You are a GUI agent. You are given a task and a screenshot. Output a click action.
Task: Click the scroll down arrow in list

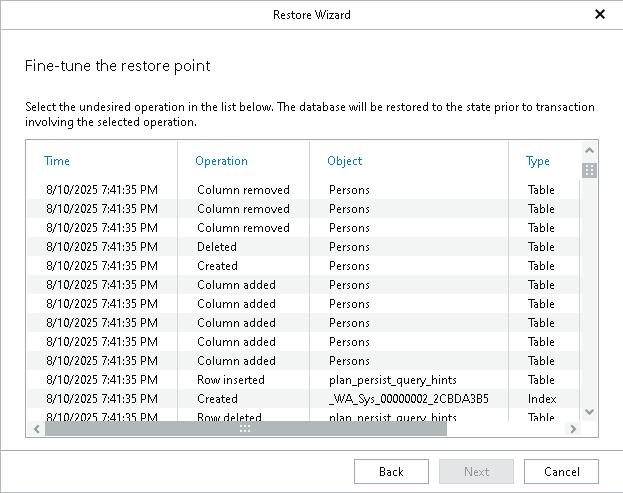[589, 412]
